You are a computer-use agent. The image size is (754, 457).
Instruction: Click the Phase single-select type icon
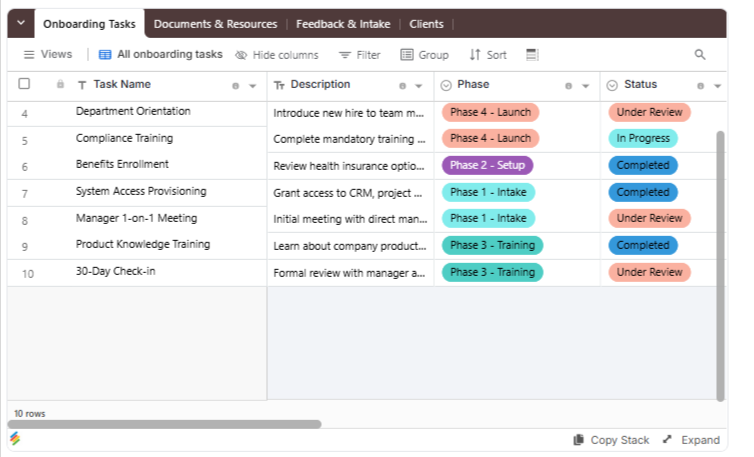click(x=446, y=85)
